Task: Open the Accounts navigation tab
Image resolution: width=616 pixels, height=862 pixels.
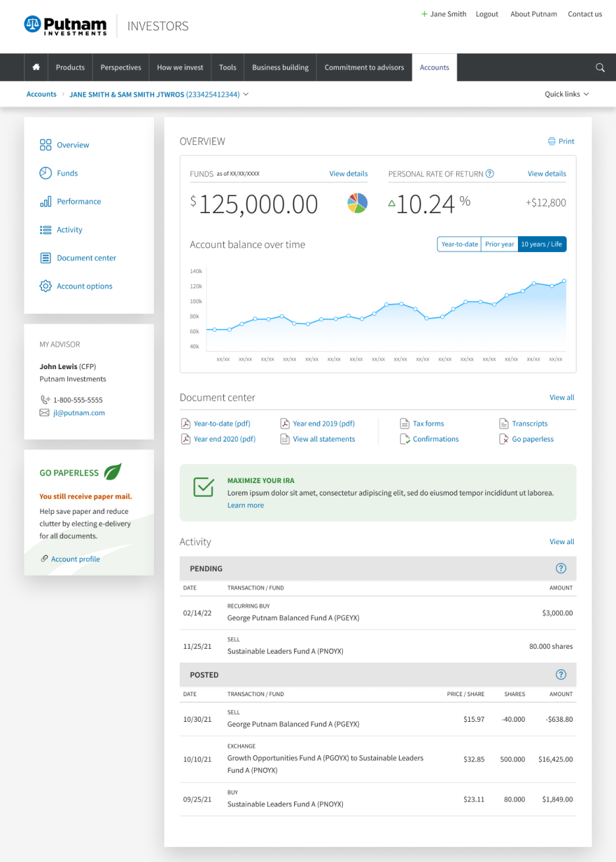Action: [434, 67]
